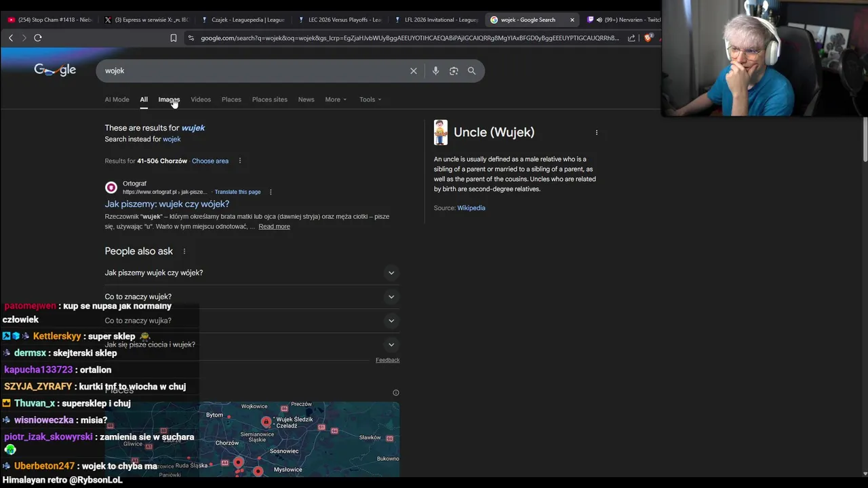868x488 pixels.
Task: Click the Google logo
Action: point(55,70)
